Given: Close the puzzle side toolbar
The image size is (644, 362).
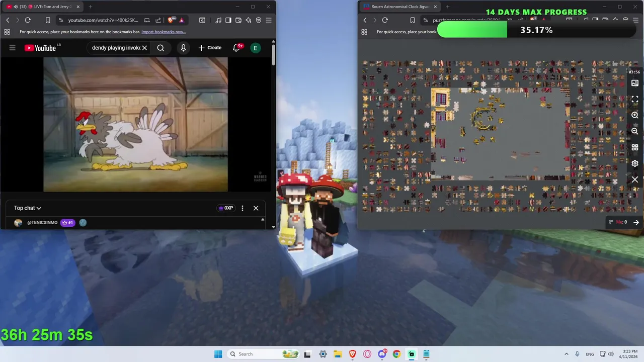Looking at the screenshot, I should [635, 179].
